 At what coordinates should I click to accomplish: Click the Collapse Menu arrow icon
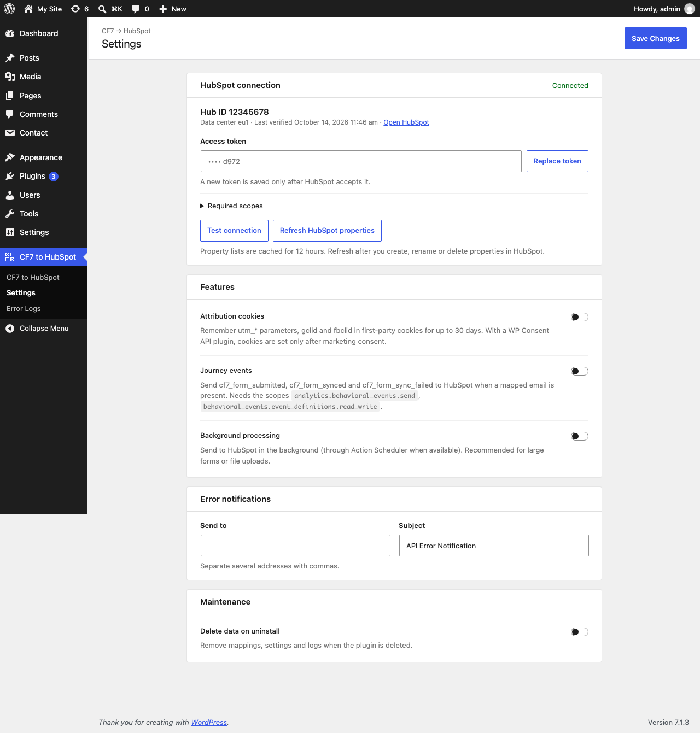pyautogui.click(x=10, y=329)
